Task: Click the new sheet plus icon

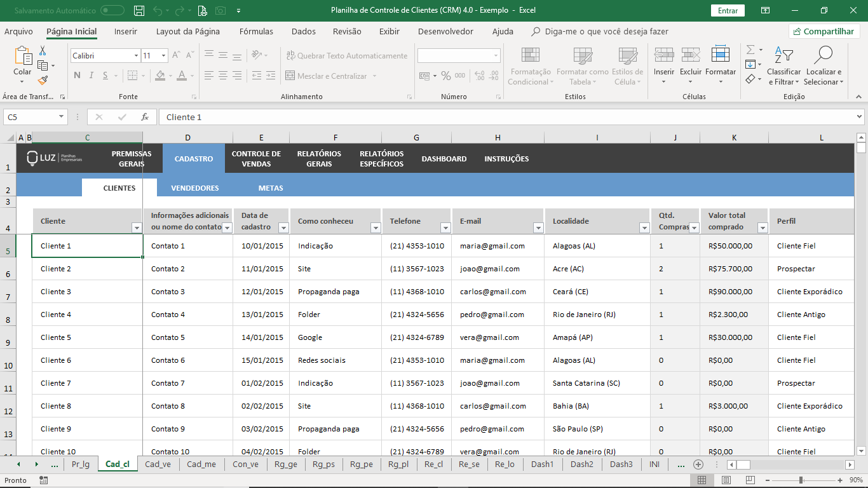Action: click(x=698, y=464)
